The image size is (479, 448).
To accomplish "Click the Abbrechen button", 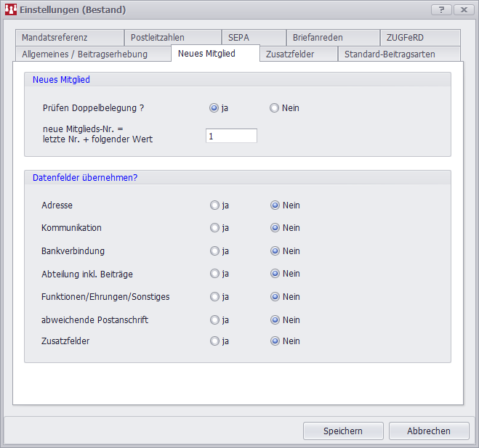I will pyautogui.click(x=428, y=431).
